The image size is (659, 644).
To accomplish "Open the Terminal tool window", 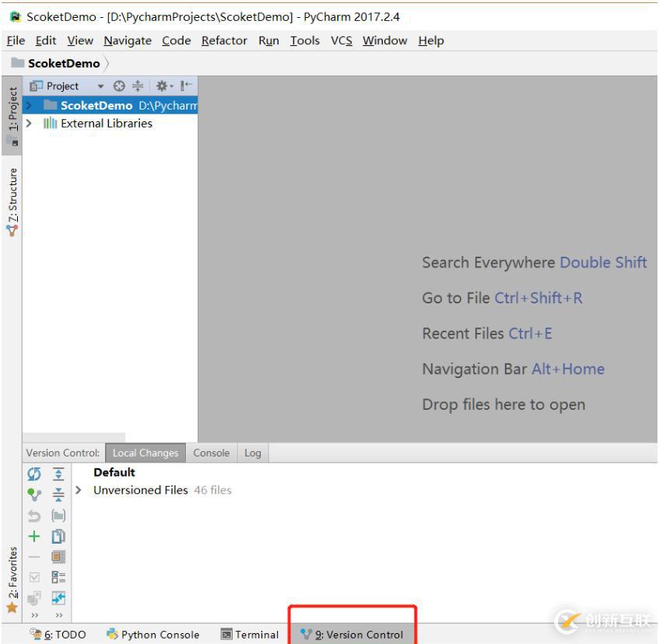I will [250, 635].
